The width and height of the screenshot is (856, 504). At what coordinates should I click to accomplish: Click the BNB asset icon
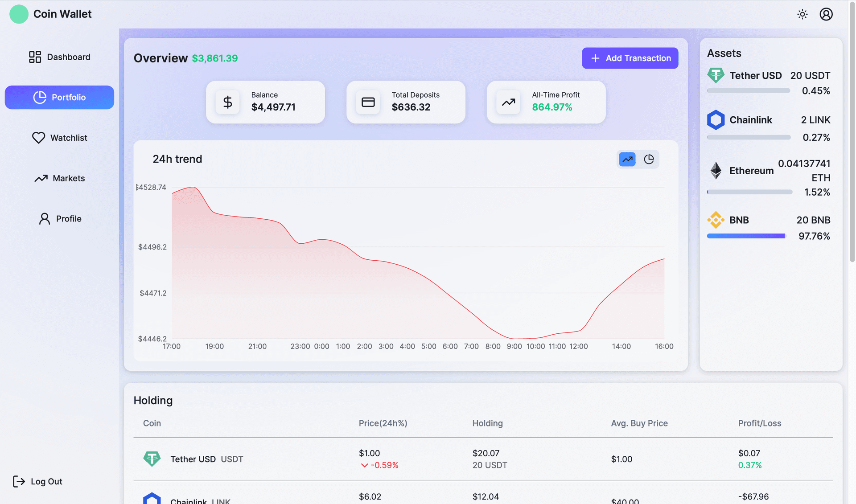[716, 220]
